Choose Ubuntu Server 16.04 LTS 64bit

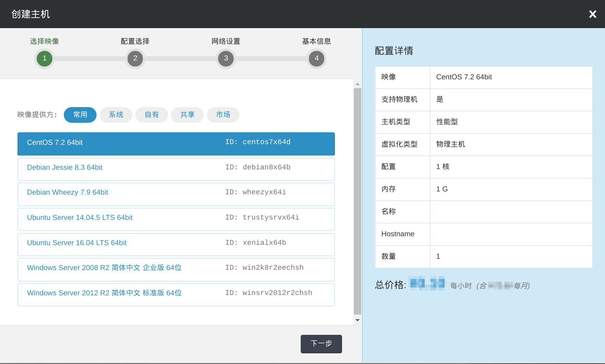point(176,244)
